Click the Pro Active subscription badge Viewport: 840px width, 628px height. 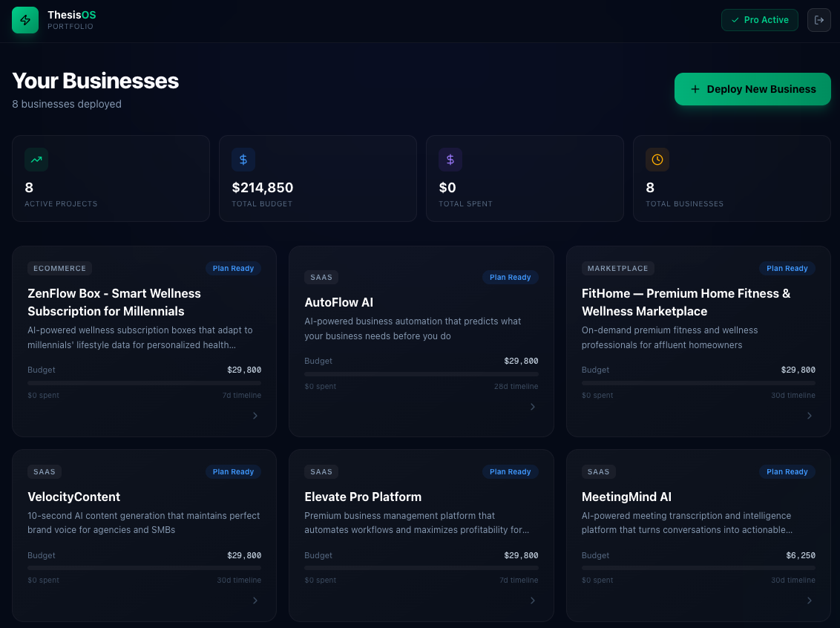(x=759, y=20)
